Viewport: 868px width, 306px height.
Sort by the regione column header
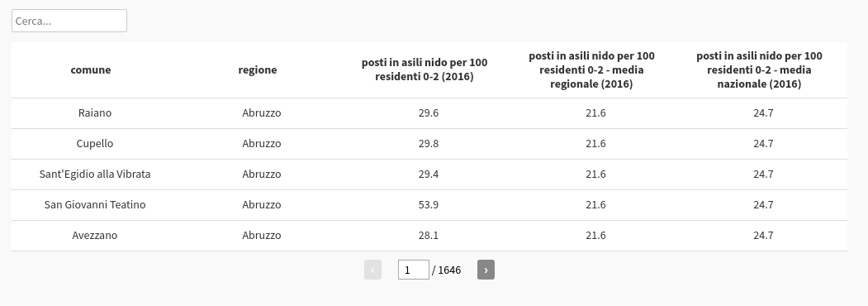(x=258, y=69)
